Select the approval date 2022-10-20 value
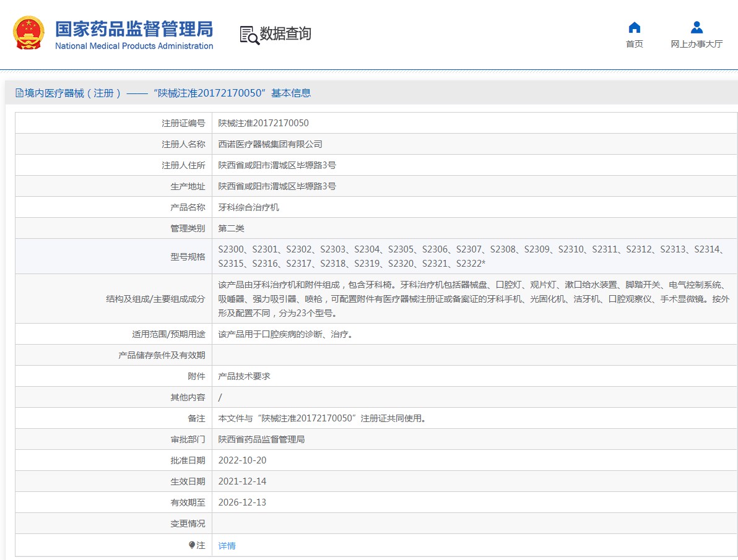 243,460
